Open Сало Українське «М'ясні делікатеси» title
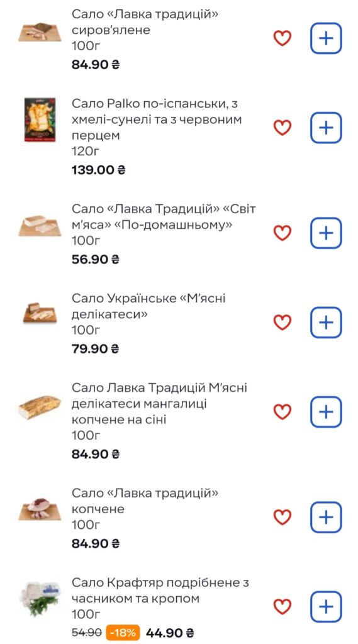Screen dimensions: 358x644 coord(148,307)
